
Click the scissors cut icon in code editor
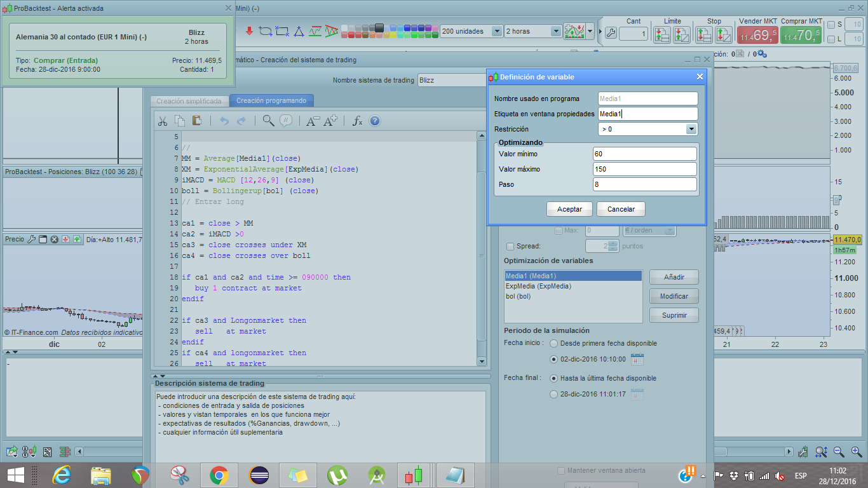pos(163,121)
